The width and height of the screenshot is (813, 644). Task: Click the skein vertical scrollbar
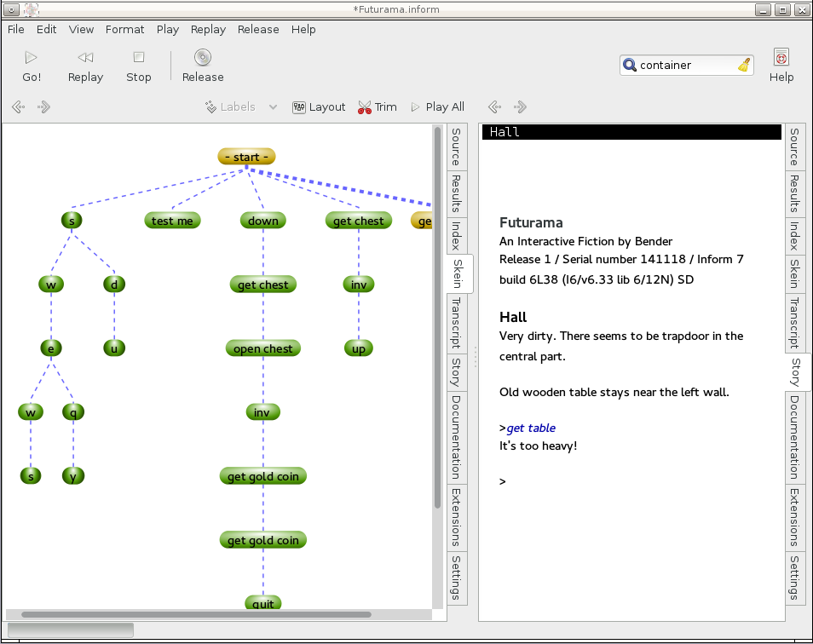438,317
